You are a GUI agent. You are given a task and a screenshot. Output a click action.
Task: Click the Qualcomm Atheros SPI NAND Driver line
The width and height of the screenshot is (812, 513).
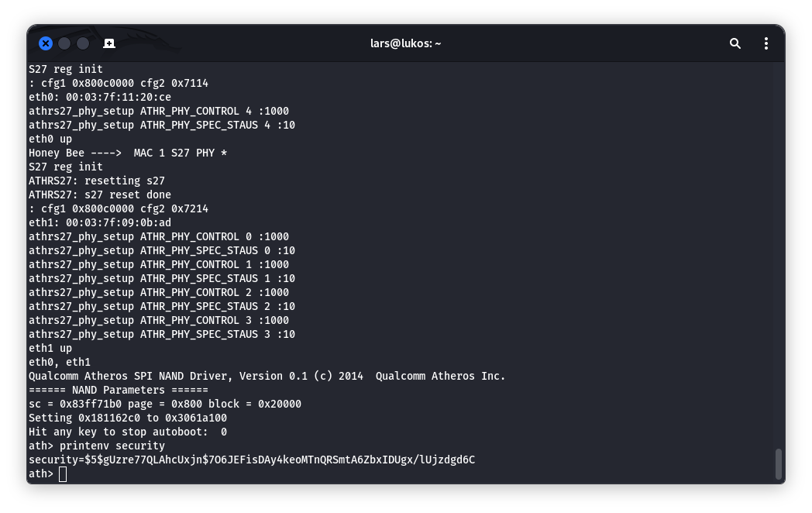(267, 376)
